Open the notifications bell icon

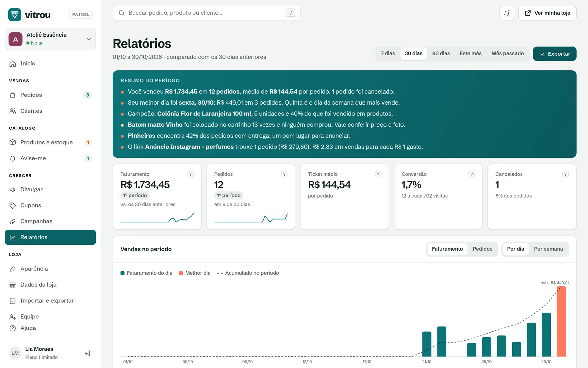(507, 13)
